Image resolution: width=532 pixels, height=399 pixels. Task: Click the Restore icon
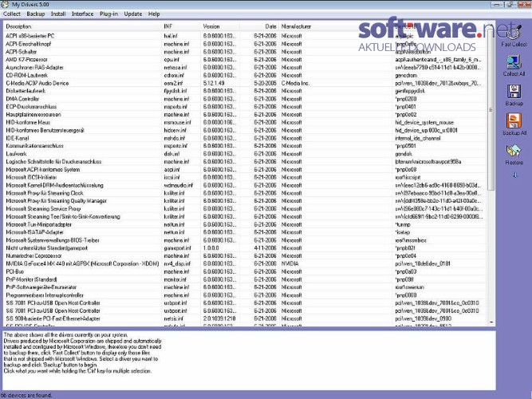514,151
